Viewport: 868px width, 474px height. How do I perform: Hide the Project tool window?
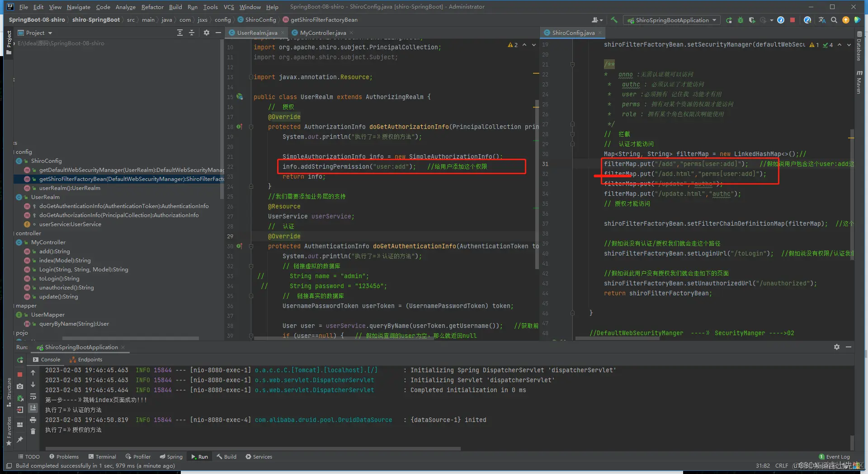(x=218, y=33)
